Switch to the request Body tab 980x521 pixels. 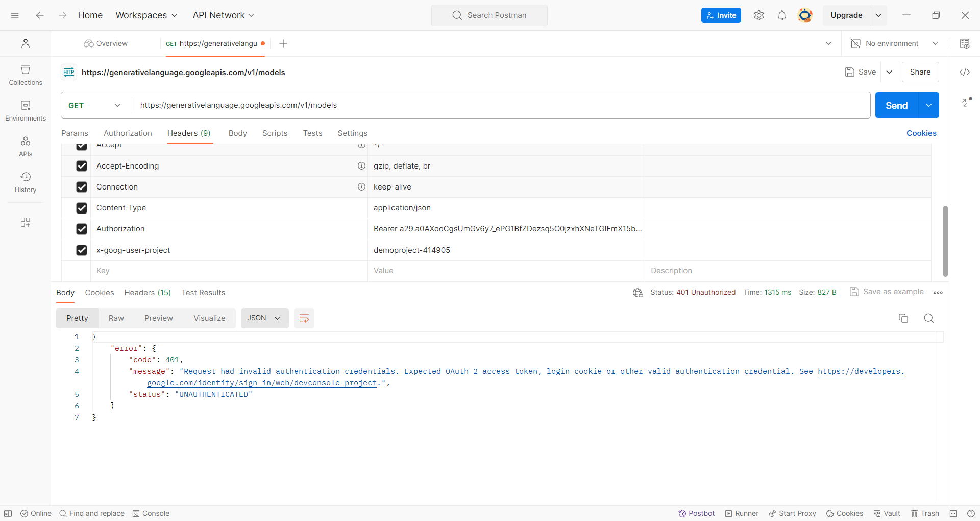238,133
